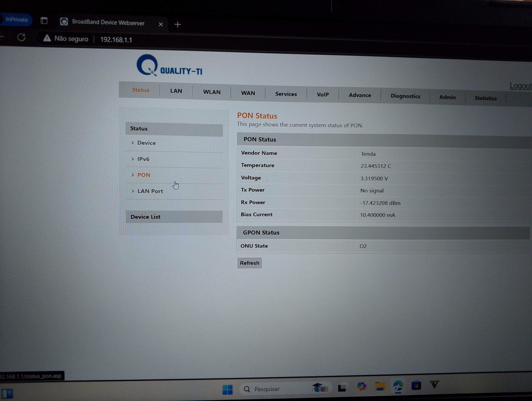The image size is (532, 401).
Task: Click the 'Não seguro' warning icon
Action: (x=47, y=38)
